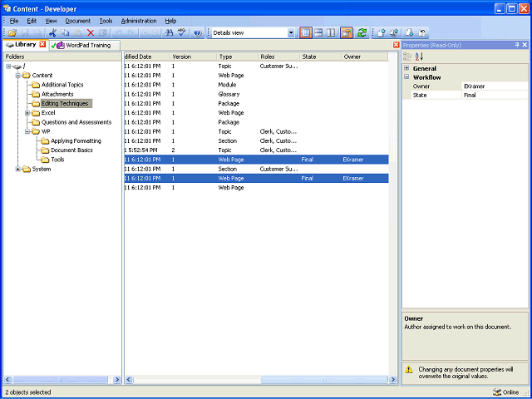
Task: Sort by the Owner column header
Action: 364,57
